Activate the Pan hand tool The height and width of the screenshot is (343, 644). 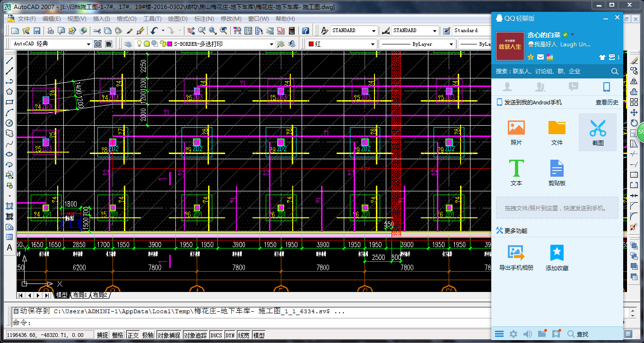click(x=191, y=31)
